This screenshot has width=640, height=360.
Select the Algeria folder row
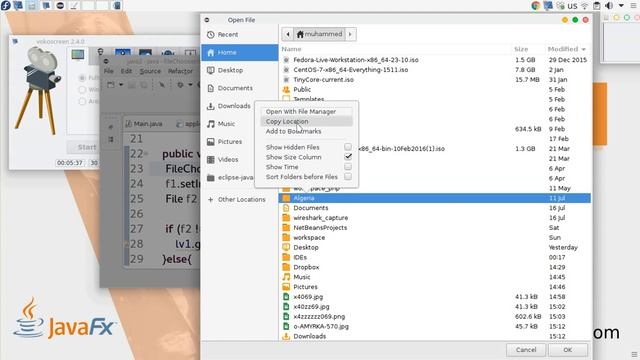tap(435, 198)
